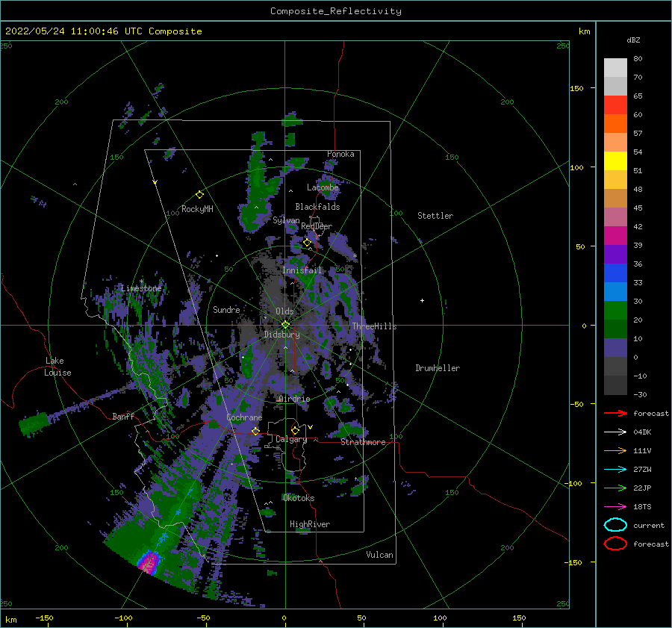The width and height of the screenshot is (672, 628).
Task: Select the Okotoks label
Action: (x=299, y=498)
